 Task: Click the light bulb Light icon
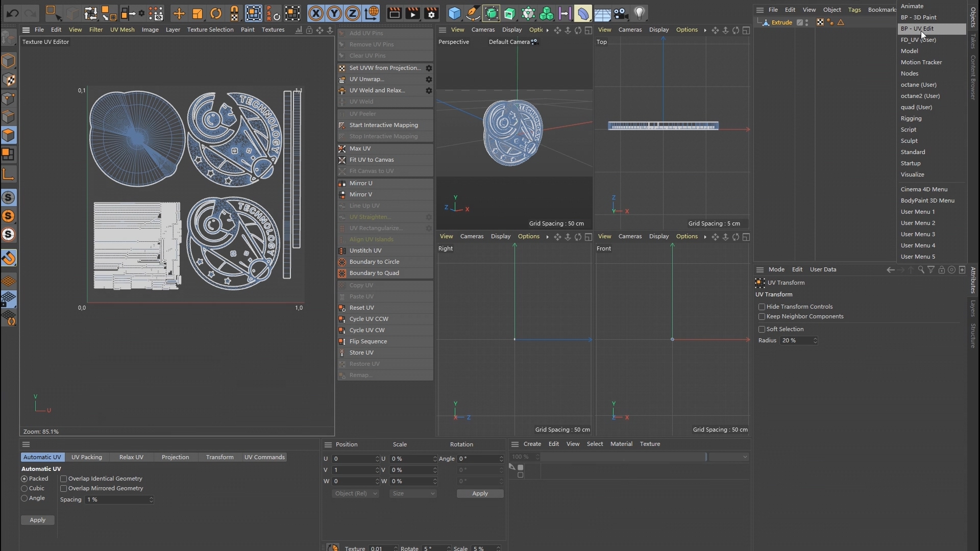[x=639, y=13]
